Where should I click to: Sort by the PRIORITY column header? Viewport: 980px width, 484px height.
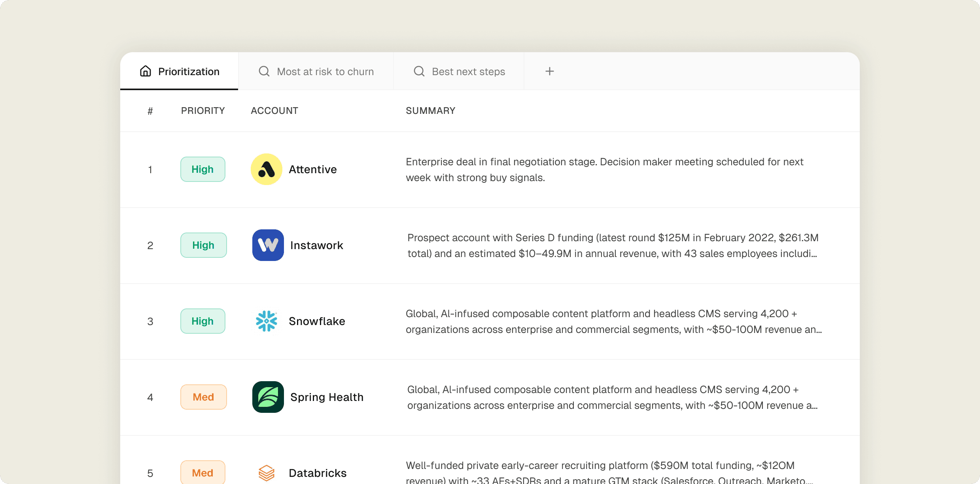pos(202,111)
